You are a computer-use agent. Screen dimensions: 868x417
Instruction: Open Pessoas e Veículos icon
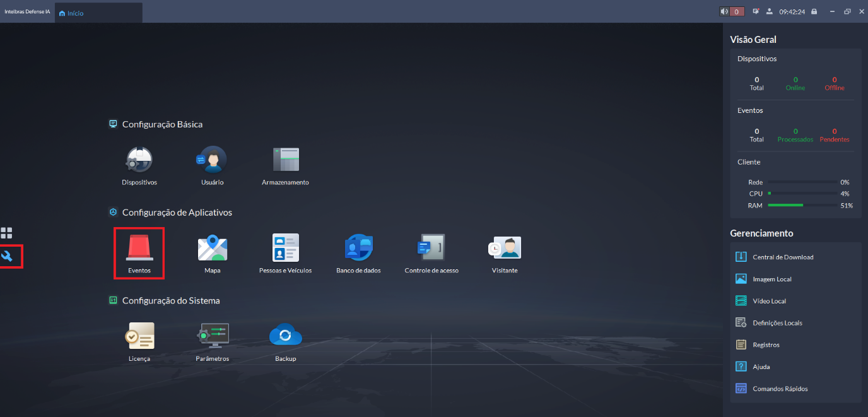coord(285,248)
